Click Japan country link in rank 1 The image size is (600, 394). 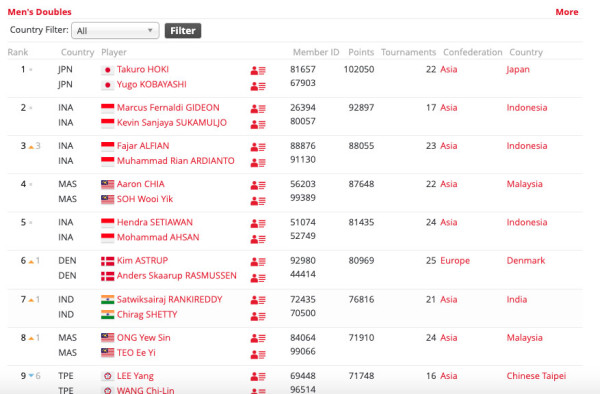[x=518, y=69]
